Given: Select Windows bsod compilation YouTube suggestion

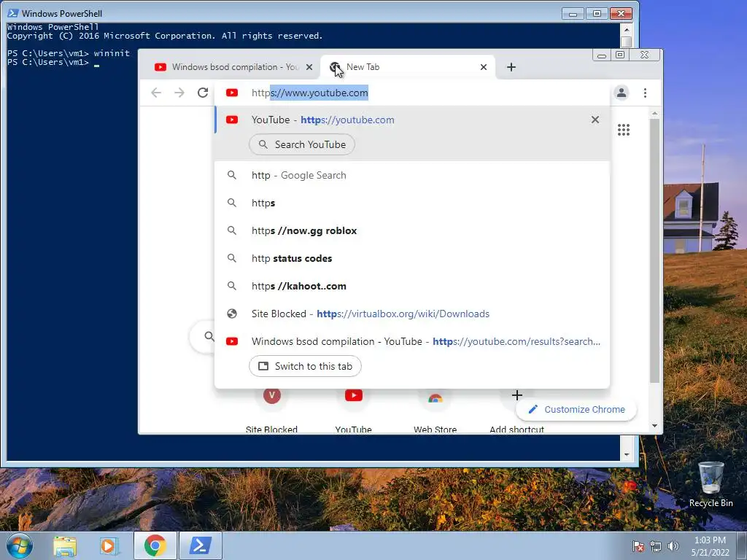Looking at the screenshot, I should (x=412, y=341).
